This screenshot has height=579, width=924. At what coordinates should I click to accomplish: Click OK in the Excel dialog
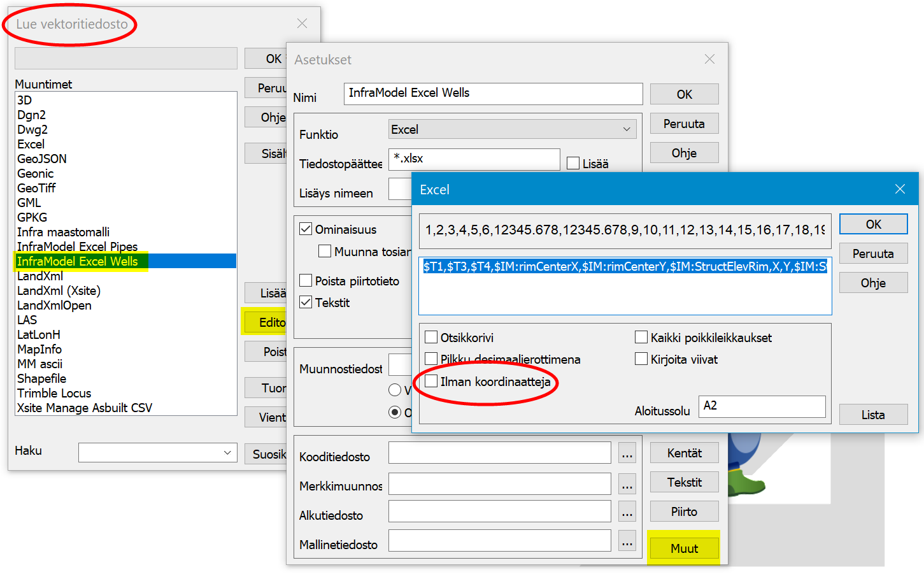[x=872, y=224]
